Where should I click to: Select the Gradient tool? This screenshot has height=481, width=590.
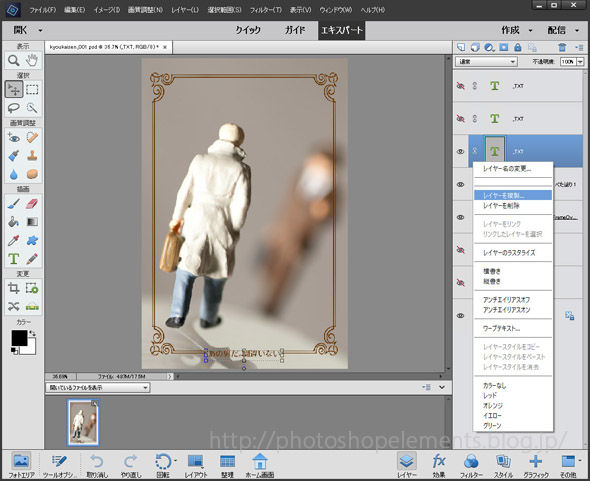[32, 222]
